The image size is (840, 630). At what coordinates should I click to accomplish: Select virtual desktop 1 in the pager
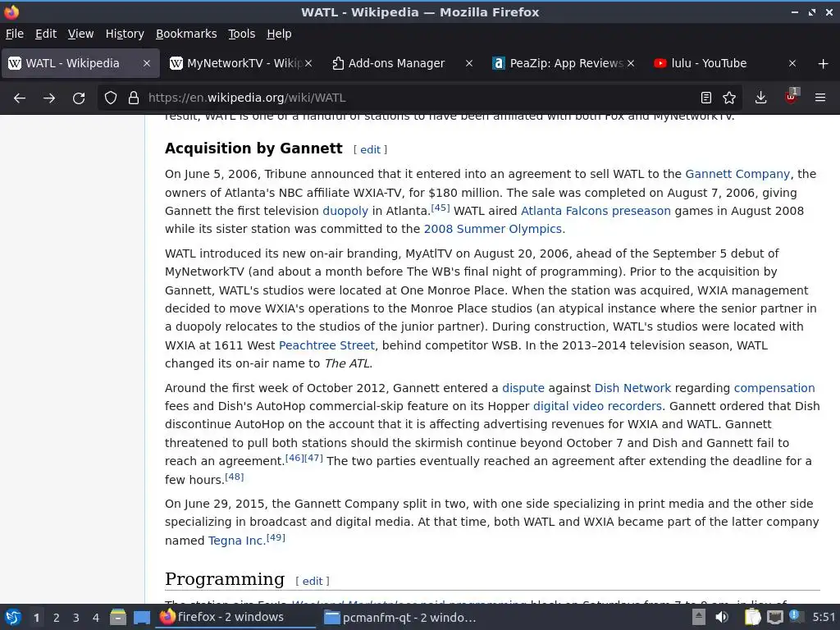point(36,618)
